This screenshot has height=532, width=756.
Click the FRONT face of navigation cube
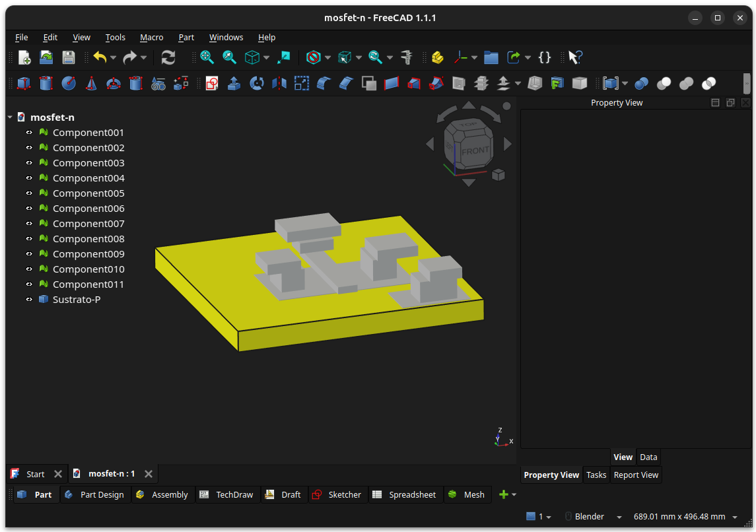click(x=475, y=151)
